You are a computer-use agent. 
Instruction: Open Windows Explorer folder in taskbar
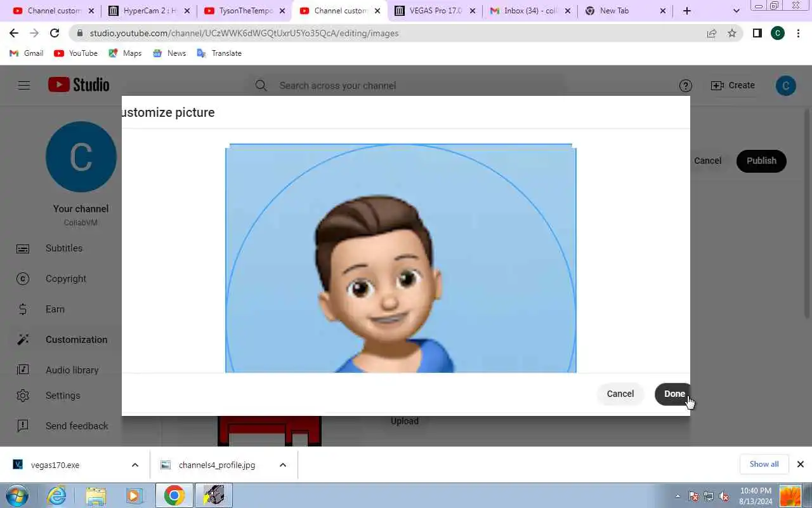[x=96, y=495]
